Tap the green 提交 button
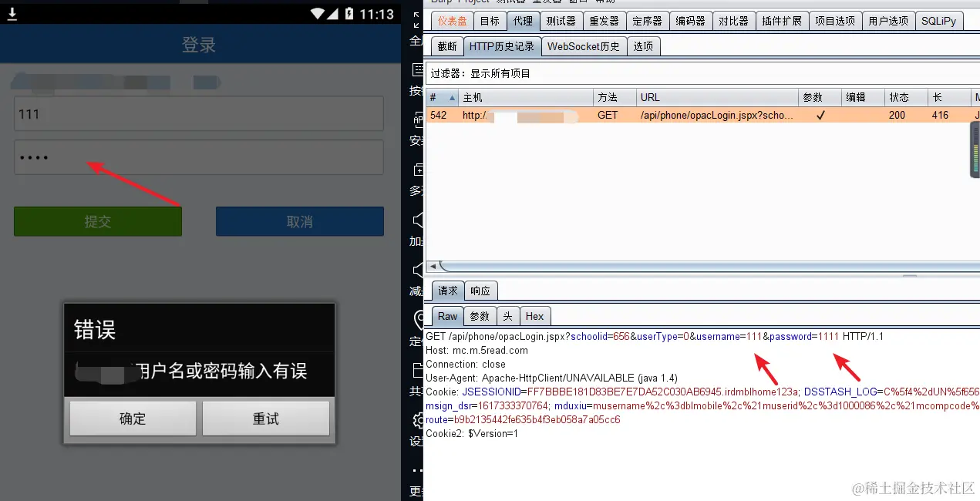980x501 pixels. (x=98, y=221)
